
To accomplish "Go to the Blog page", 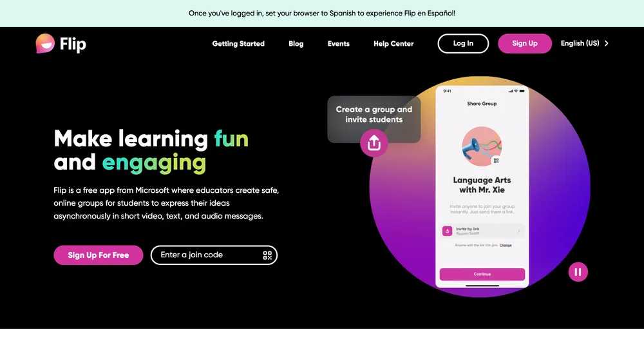I will (x=296, y=44).
